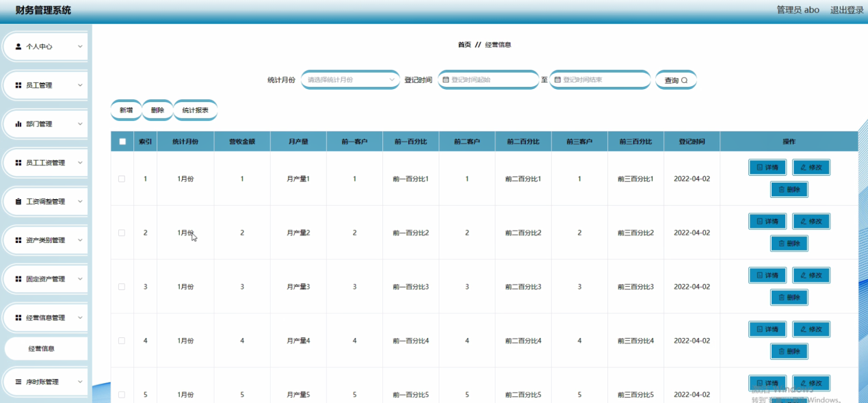This screenshot has height=403, width=868.
Task: Click calendar icon in 登记时间结束 field
Action: (557, 79)
